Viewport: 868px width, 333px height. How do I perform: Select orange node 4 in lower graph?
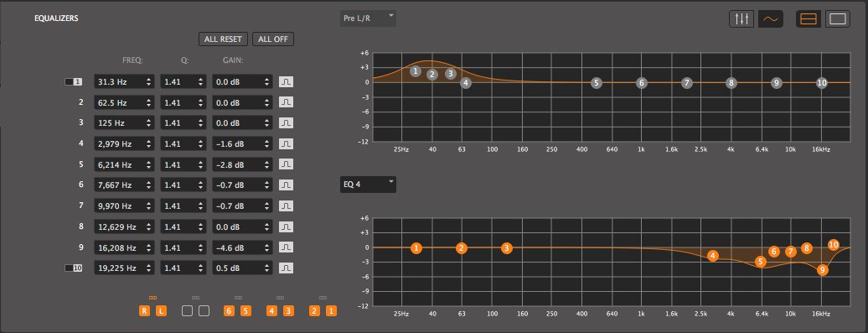pos(713,256)
